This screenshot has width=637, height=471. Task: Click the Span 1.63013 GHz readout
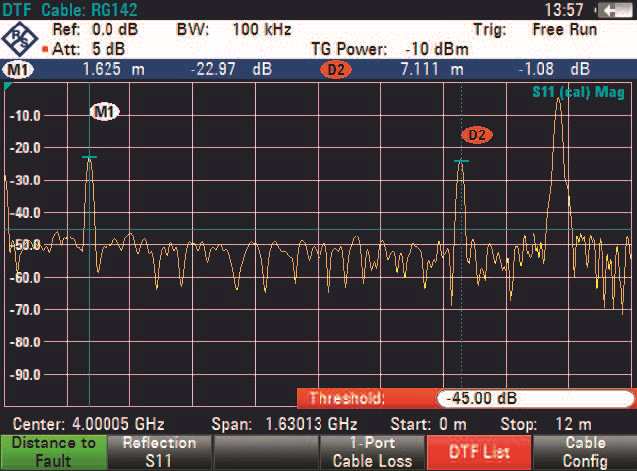(284, 424)
